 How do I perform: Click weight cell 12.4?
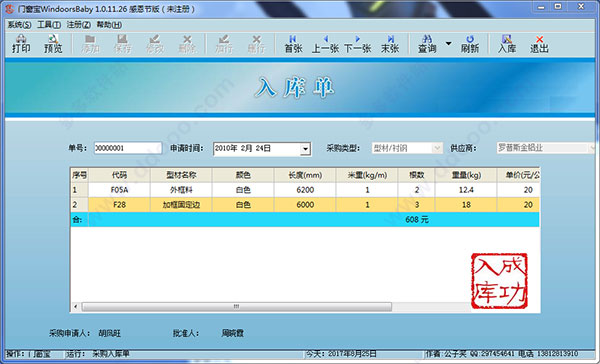[x=466, y=190]
